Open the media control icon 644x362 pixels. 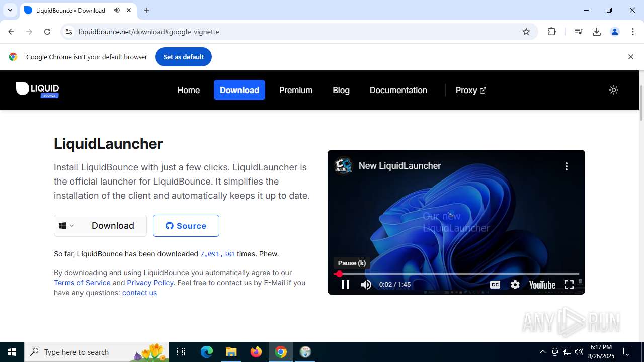(x=579, y=32)
